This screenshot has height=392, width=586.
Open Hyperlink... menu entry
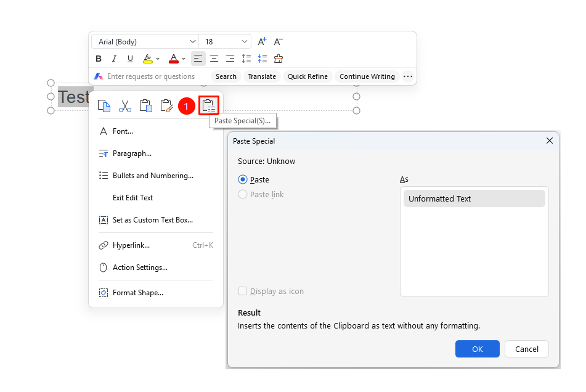point(155,245)
